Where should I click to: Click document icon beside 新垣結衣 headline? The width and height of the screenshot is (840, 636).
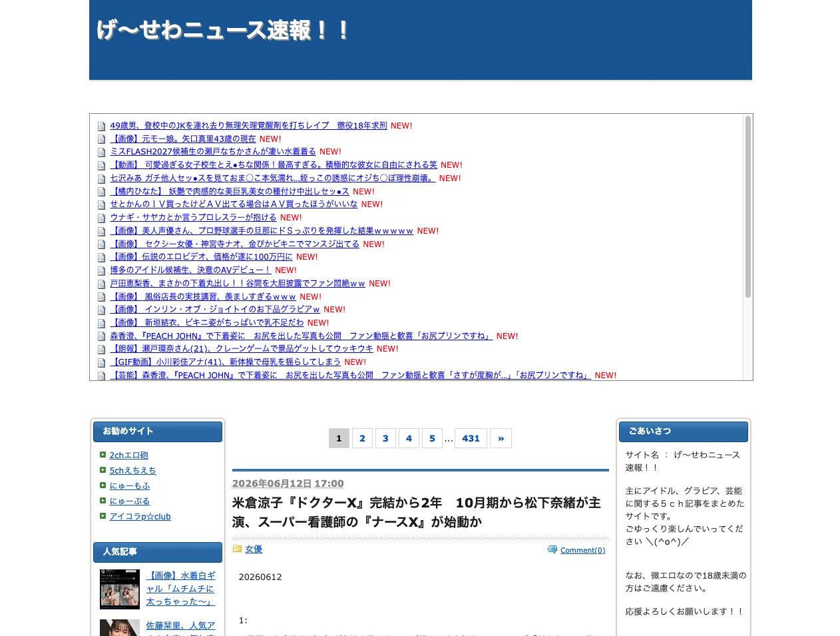tap(101, 324)
